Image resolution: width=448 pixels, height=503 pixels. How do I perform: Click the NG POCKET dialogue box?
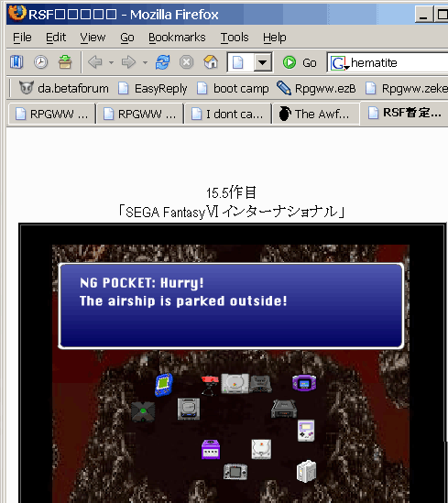231,306
